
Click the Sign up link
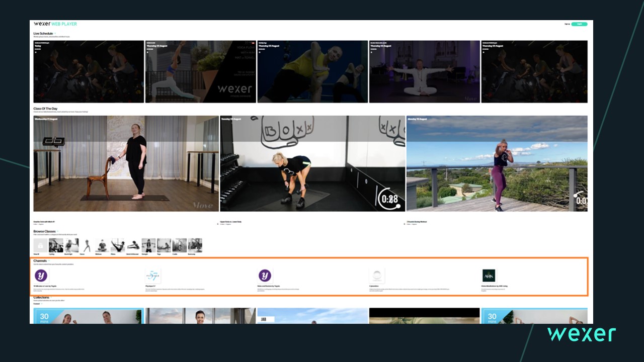(x=567, y=24)
